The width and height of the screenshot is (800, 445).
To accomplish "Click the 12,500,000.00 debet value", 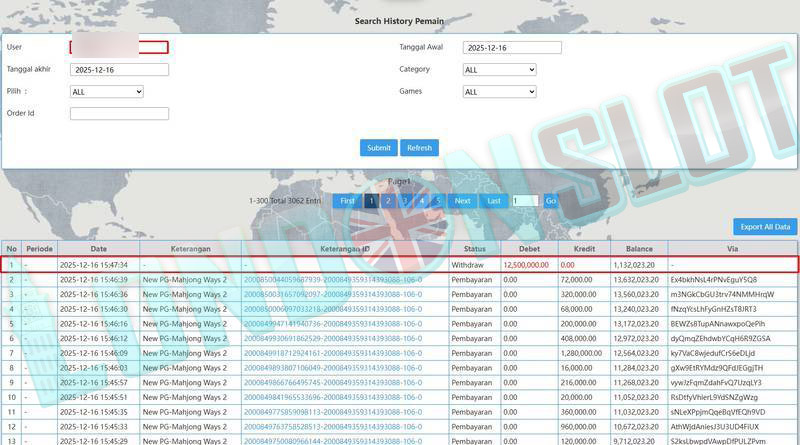I will pos(526,265).
